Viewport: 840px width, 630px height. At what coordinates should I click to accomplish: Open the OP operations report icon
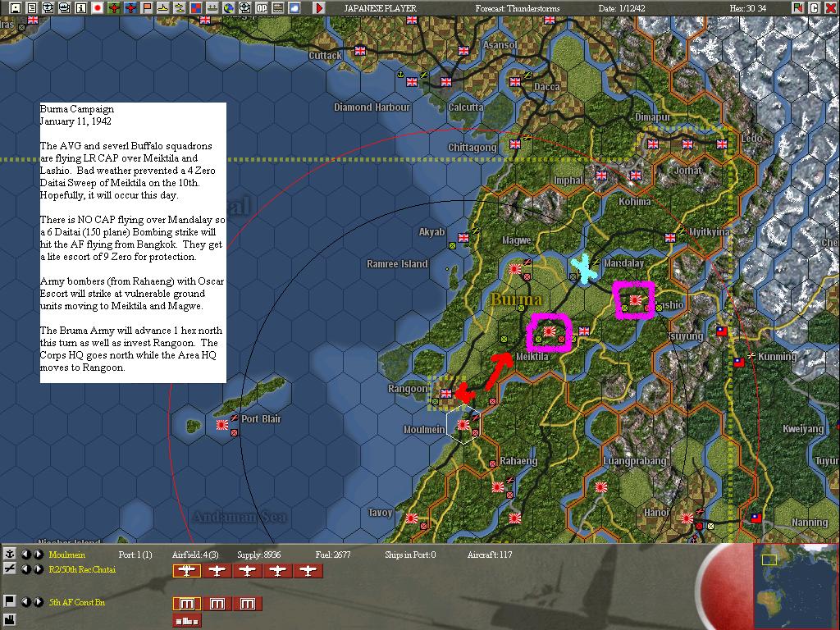click(262, 7)
